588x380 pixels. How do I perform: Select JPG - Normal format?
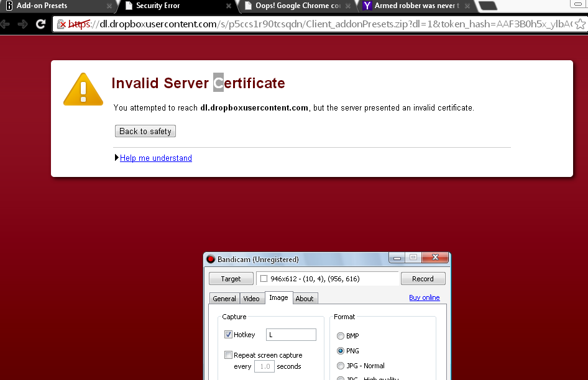[x=341, y=366]
